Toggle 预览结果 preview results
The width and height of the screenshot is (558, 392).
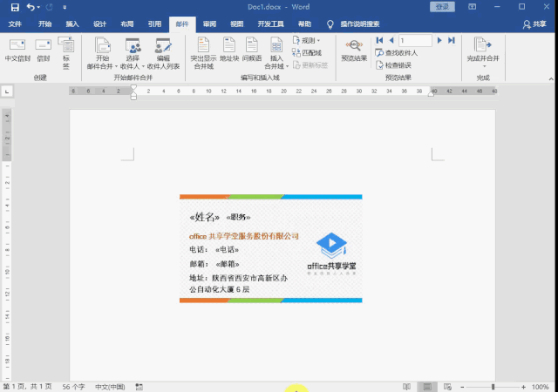354,51
